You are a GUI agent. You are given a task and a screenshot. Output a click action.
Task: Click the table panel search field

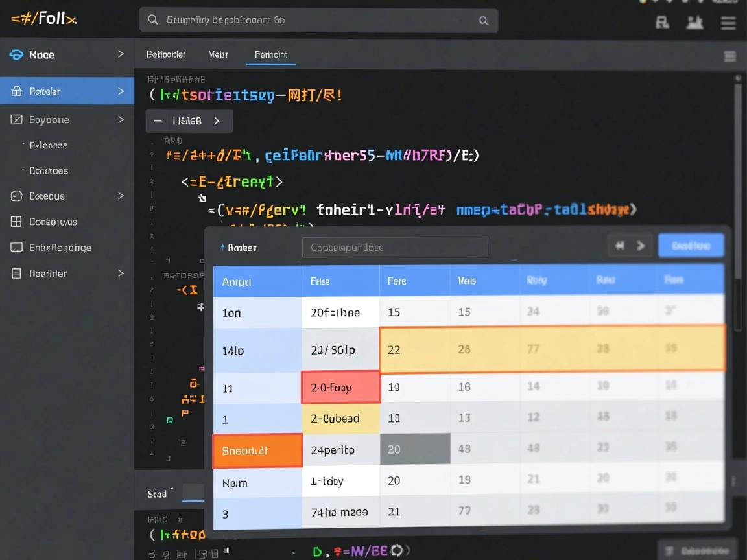(x=394, y=247)
